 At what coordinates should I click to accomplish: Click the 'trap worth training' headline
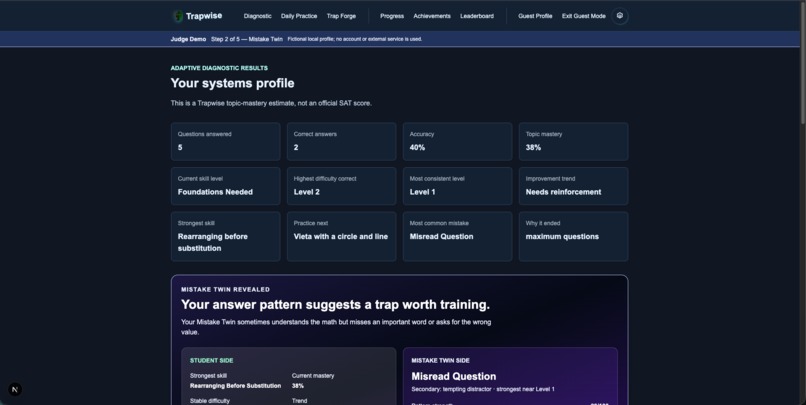[335, 305]
